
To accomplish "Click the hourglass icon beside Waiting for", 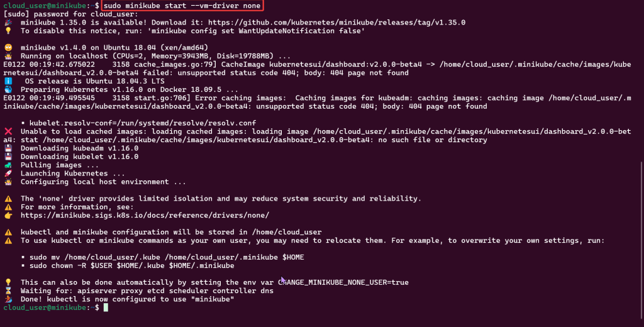I will point(8,291).
